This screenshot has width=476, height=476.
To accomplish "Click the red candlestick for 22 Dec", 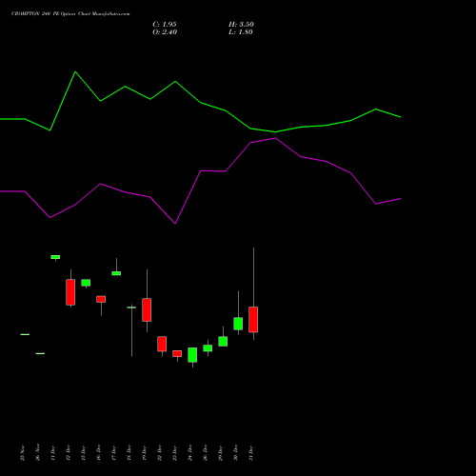I will pyautogui.click(x=162, y=344).
